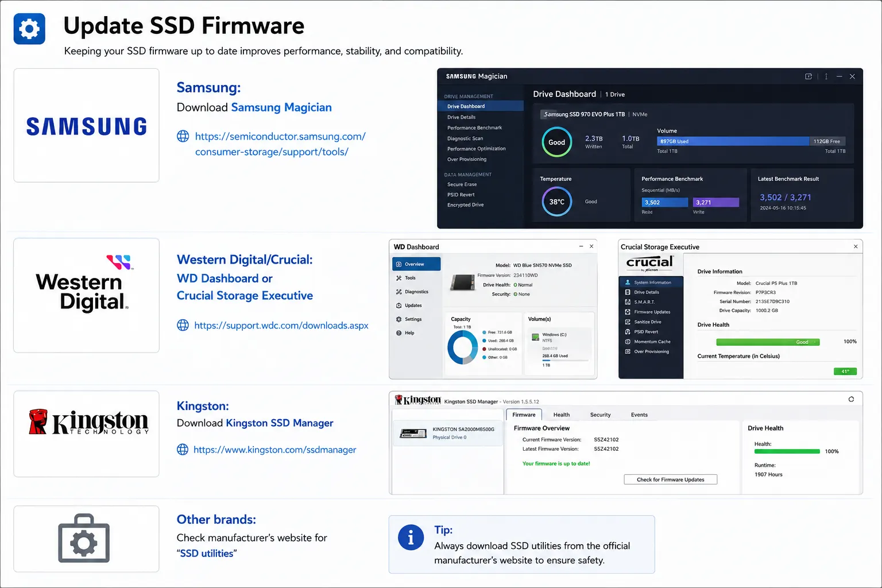Open the Settings gear in WD Dashboard
Screen dimensions: 882x588
(399, 319)
